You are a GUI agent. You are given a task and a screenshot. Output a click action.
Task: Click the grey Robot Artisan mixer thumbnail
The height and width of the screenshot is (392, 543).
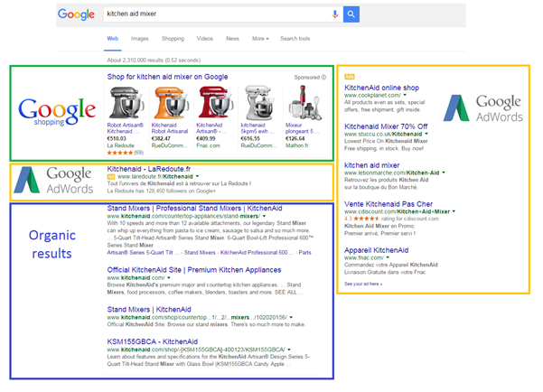click(126, 103)
